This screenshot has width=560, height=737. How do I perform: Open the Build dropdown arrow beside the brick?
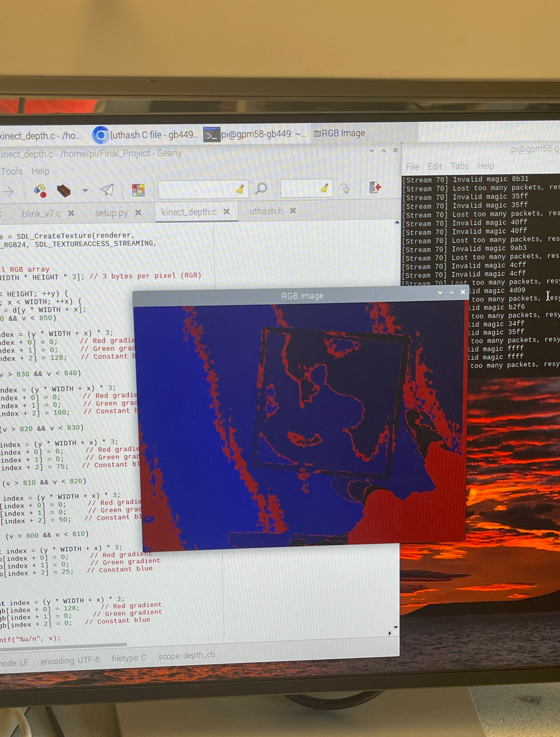tap(85, 190)
